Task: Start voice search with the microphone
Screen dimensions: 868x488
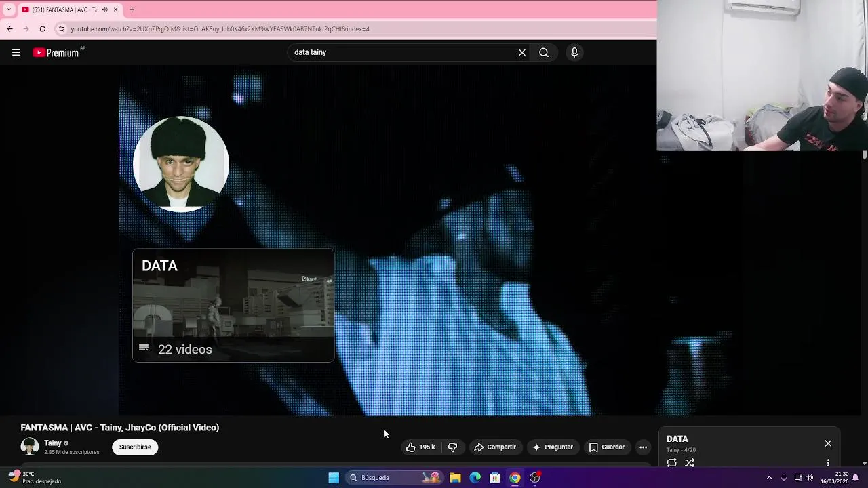Action: [574, 52]
